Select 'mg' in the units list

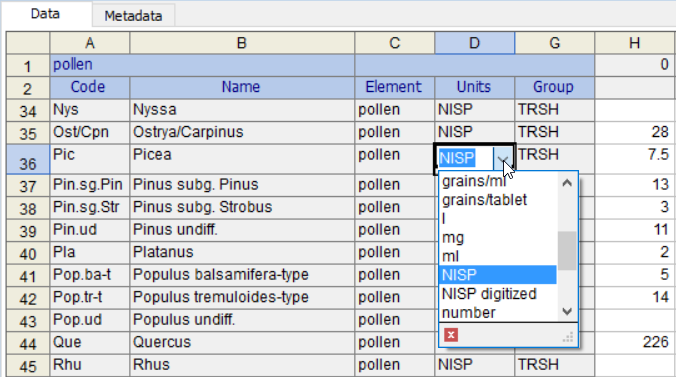click(x=498, y=238)
